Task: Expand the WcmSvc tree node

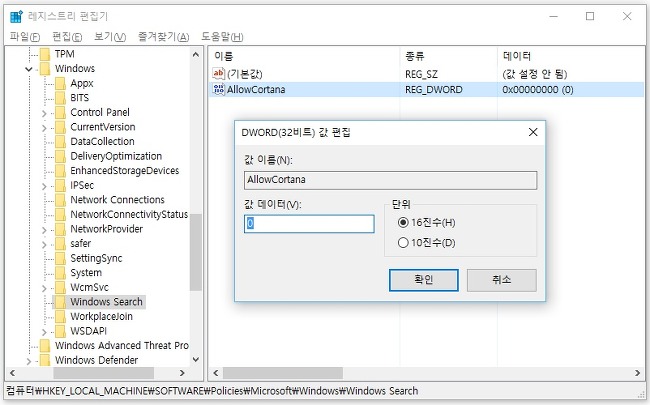Action: point(44,288)
